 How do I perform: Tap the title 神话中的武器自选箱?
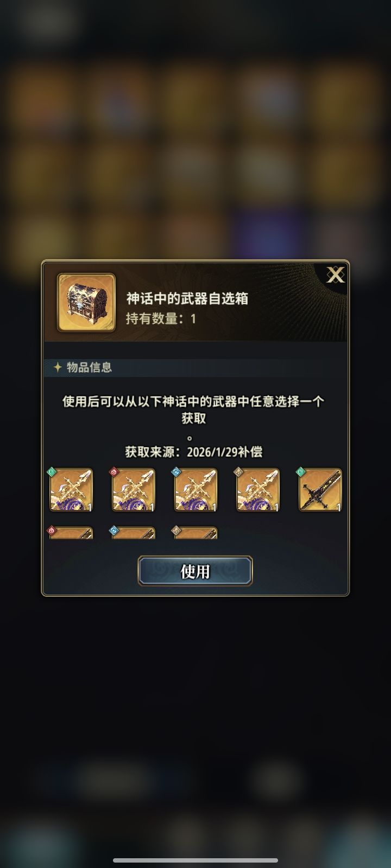pyautogui.click(x=187, y=298)
